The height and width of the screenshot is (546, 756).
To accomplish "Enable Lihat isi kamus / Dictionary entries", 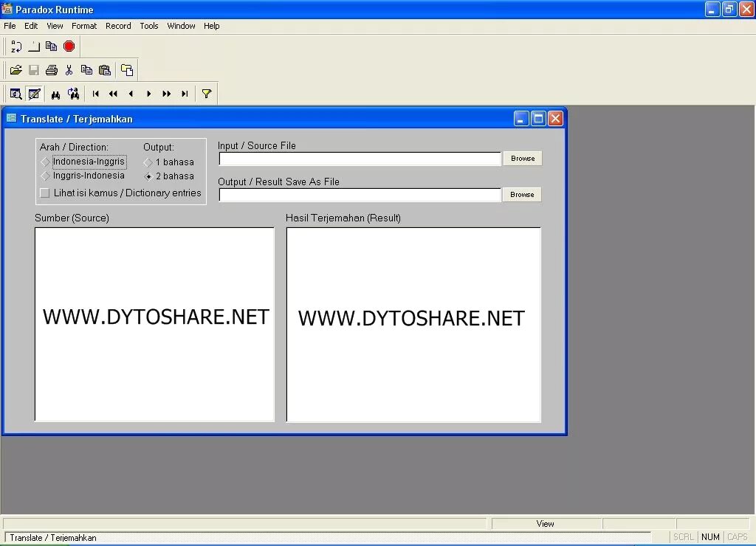I will click(120, 193).
